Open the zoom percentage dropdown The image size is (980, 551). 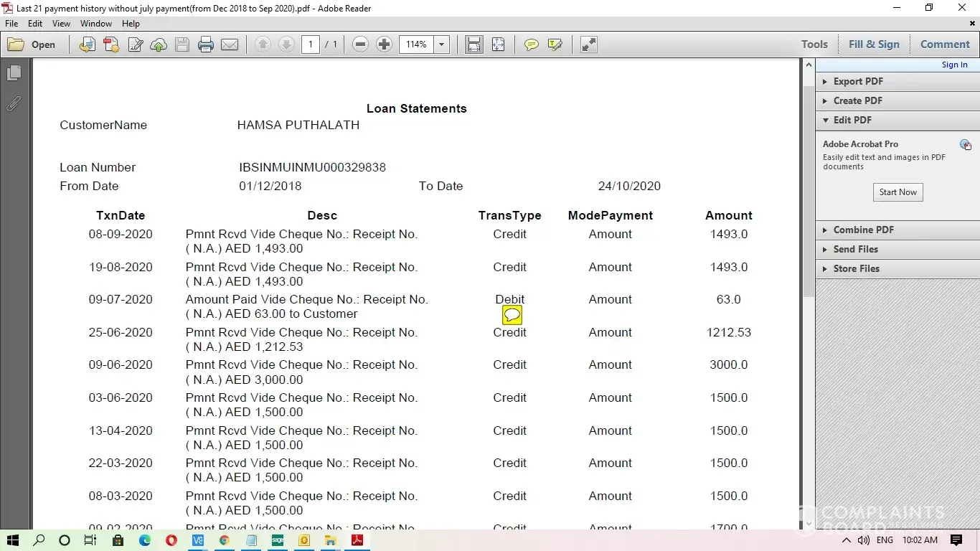coord(442,44)
